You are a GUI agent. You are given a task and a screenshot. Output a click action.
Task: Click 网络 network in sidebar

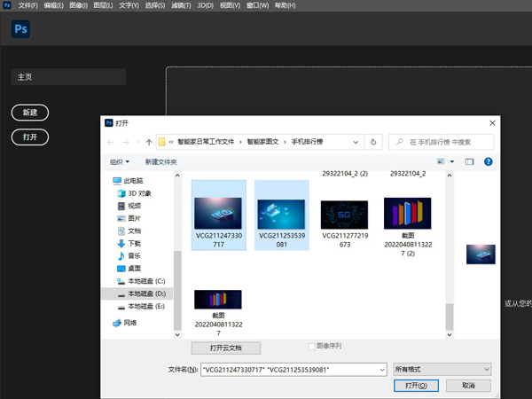[x=129, y=323]
